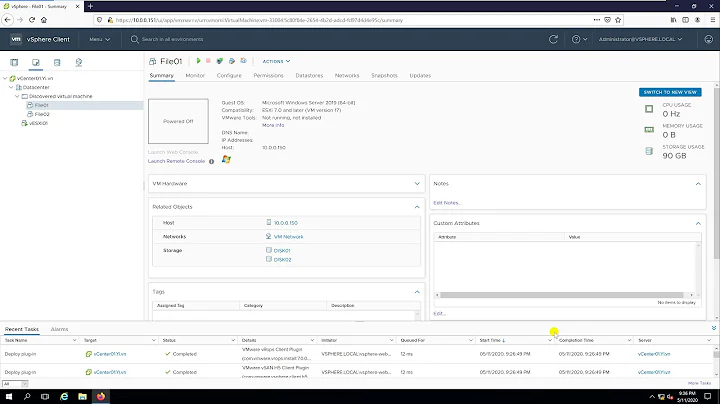Click the Edit Notes link
This screenshot has height=404, width=720.
point(446,203)
